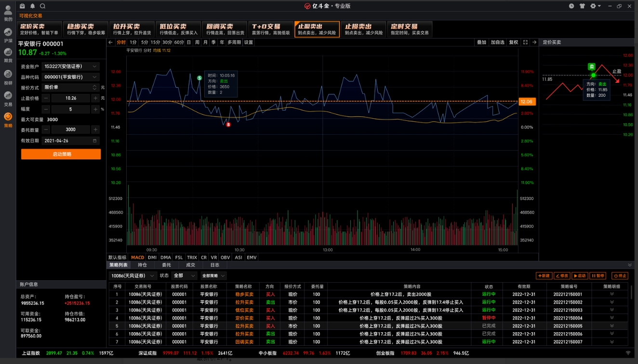638x364 pixels.
Task: Click the 终止 terminate button
Action: (620, 276)
